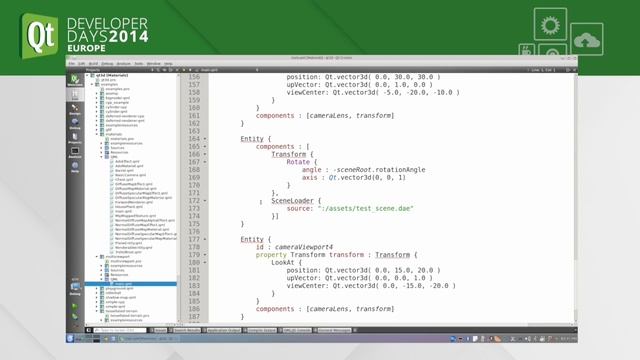Open Debug mode in the sidebar
The image size is (640, 360).
coord(75,124)
